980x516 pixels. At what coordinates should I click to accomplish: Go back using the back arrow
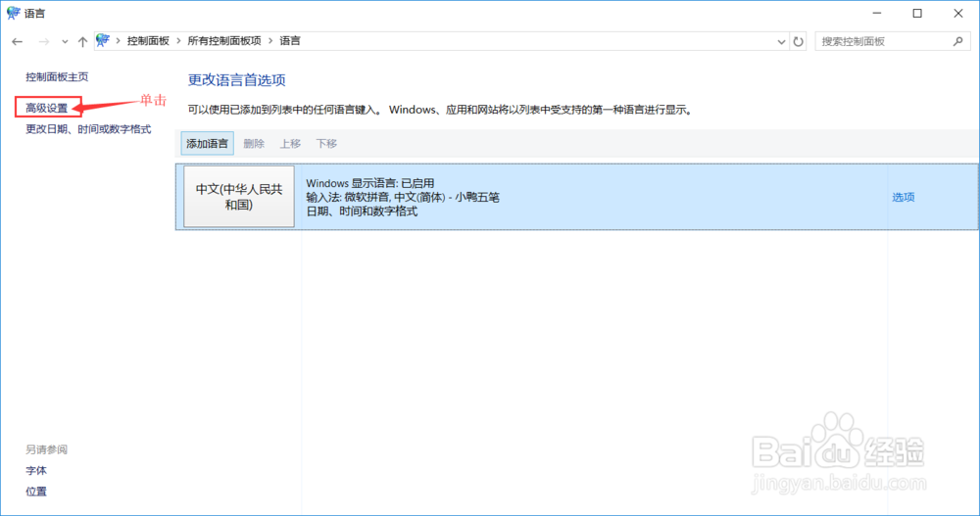click(x=17, y=42)
